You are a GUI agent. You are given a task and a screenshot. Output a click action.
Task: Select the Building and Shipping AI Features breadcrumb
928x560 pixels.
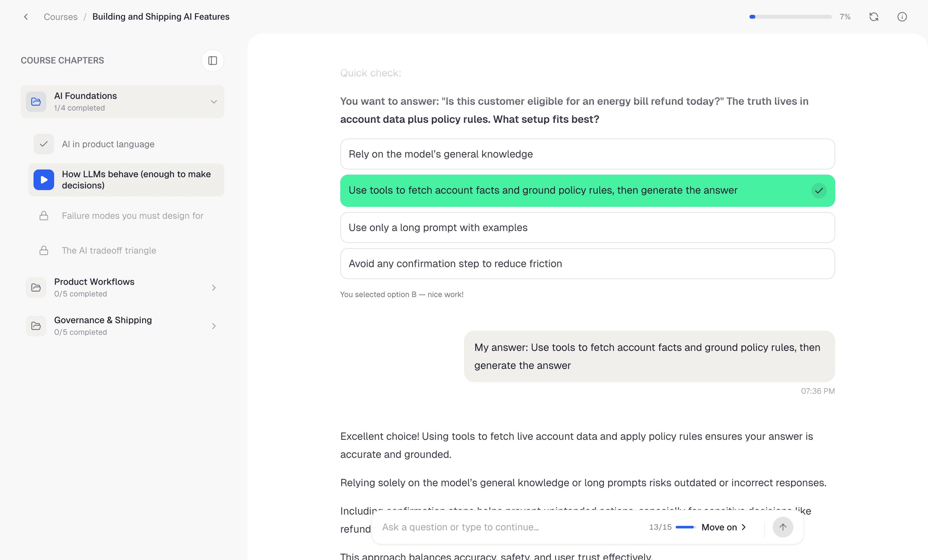(161, 16)
